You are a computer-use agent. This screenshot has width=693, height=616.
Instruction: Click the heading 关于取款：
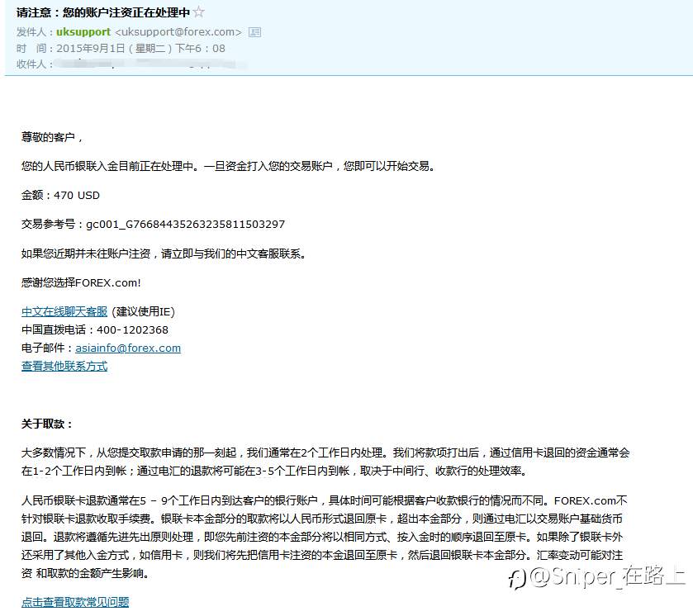47,424
